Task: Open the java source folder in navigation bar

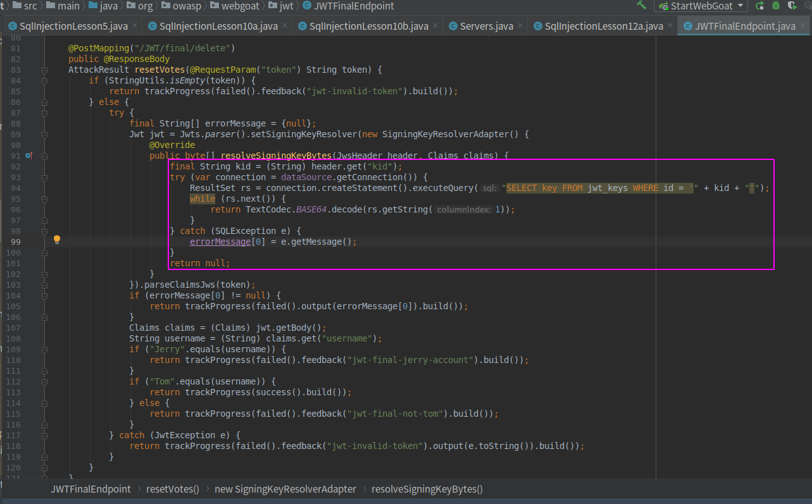Action: click(104, 6)
